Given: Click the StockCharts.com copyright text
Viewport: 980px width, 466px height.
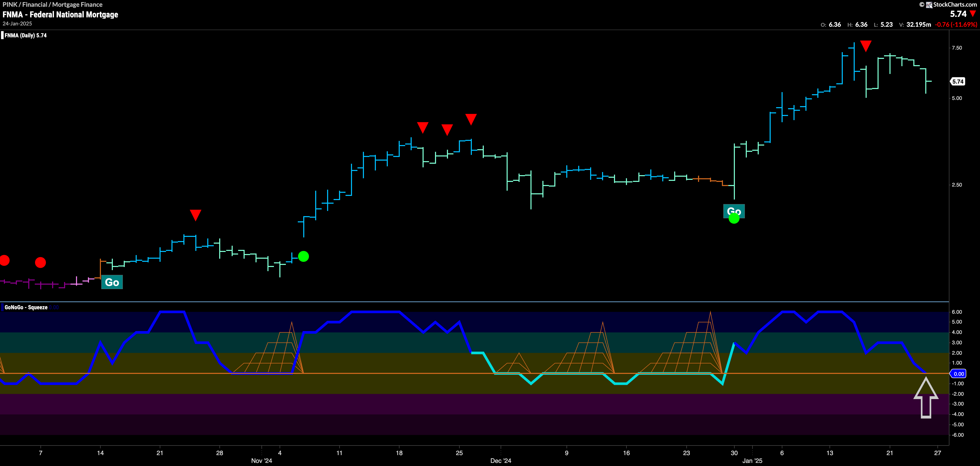Looking at the screenshot, I should point(955,5).
